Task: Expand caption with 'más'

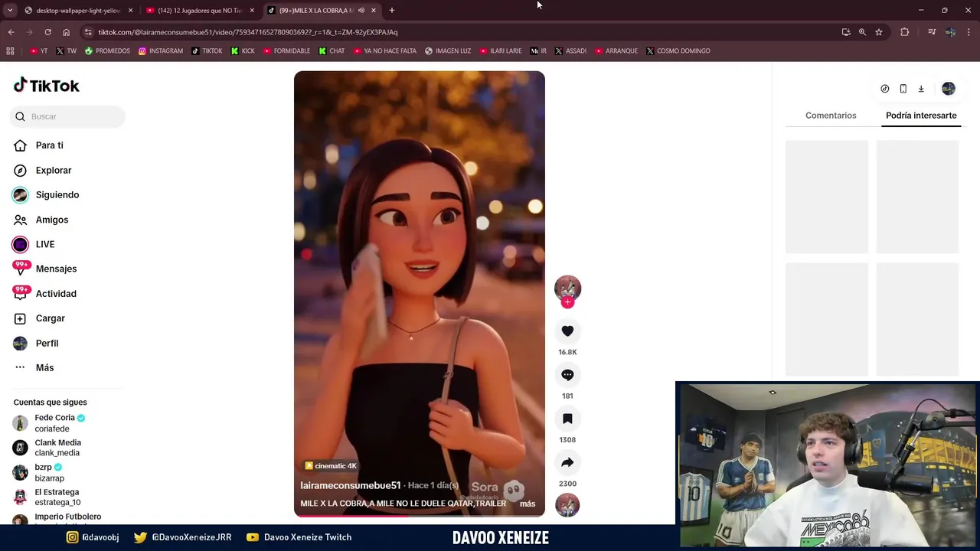Action: tap(528, 504)
